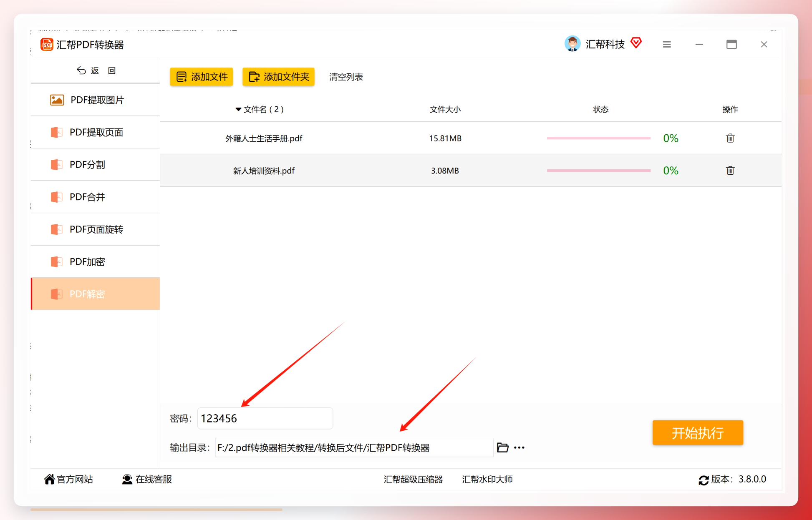
Task: Click the 版本: 3.8.0.0 version text
Action: (739, 480)
